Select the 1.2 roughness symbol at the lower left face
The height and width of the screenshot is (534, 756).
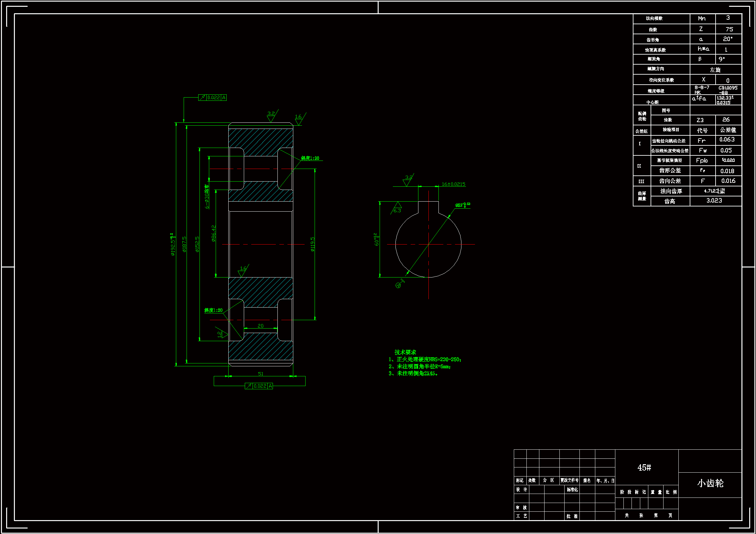[222, 334]
